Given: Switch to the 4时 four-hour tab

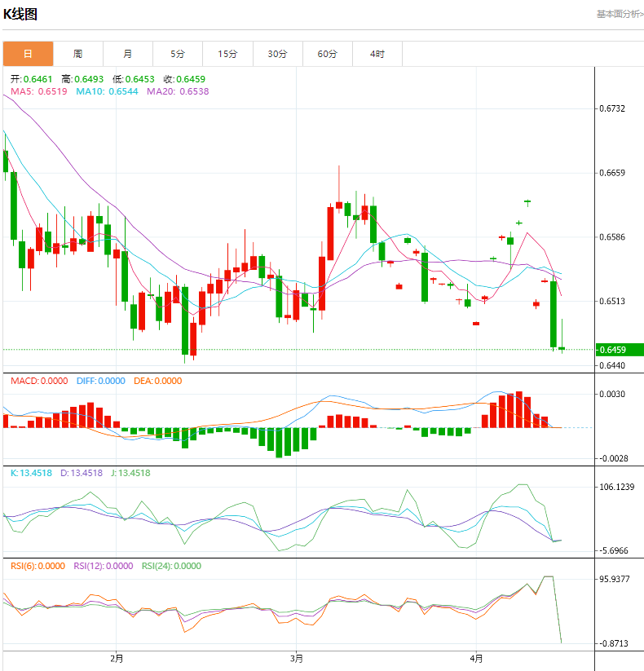Looking at the screenshot, I should [377, 54].
